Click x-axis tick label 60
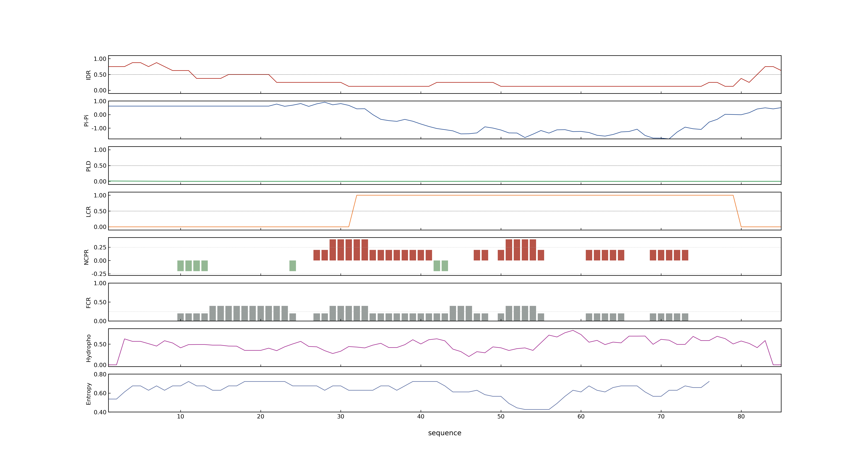The image size is (868, 463). click(581, 416)
